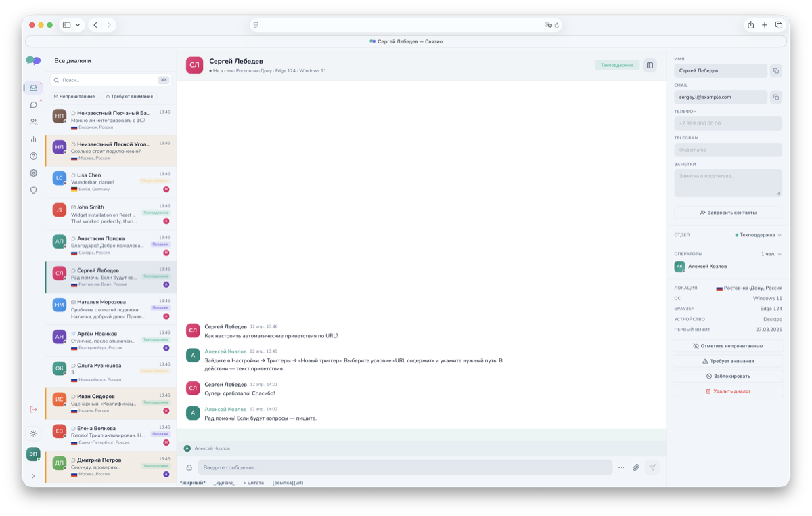Click the logout icon in sidebar
812x516 pixels.
pos(33,410)
